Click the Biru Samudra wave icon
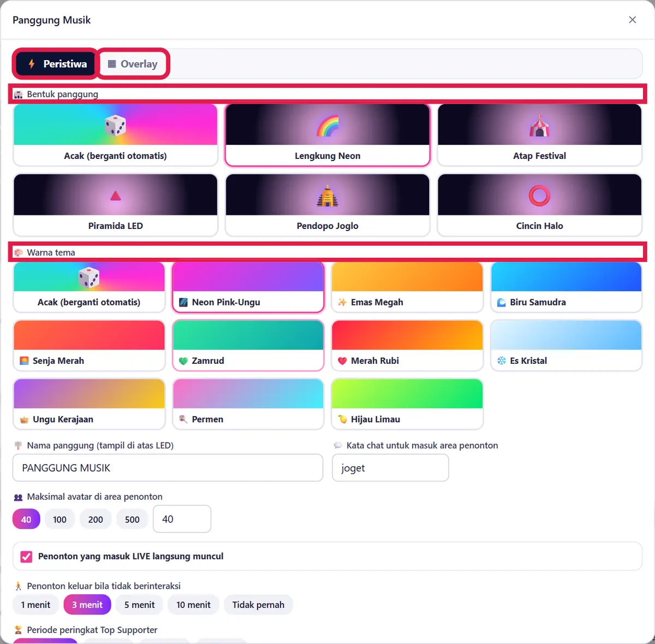The width and height of the screenshot is (655, 644). click(502, 302)
